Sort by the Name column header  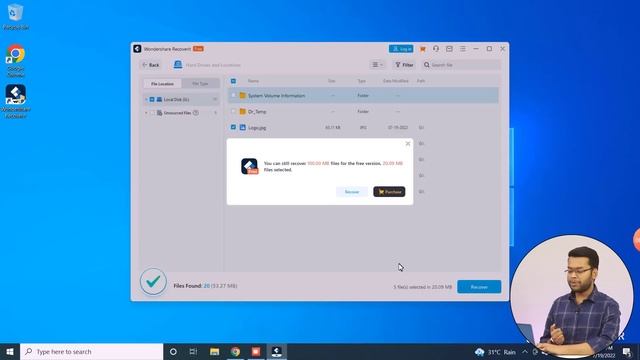coord(253,81)
